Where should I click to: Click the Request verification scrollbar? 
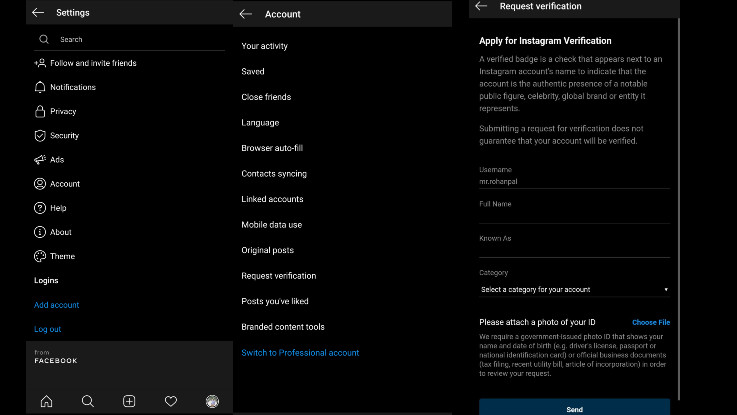point(679,209)
